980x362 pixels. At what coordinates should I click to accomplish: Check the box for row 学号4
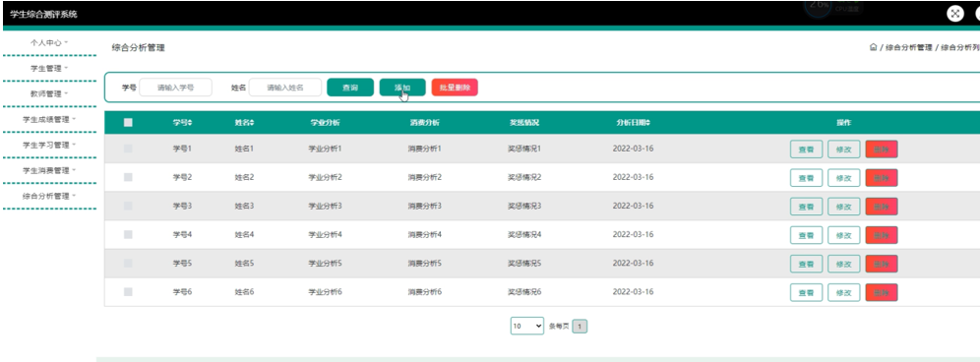tap(128, 234)
